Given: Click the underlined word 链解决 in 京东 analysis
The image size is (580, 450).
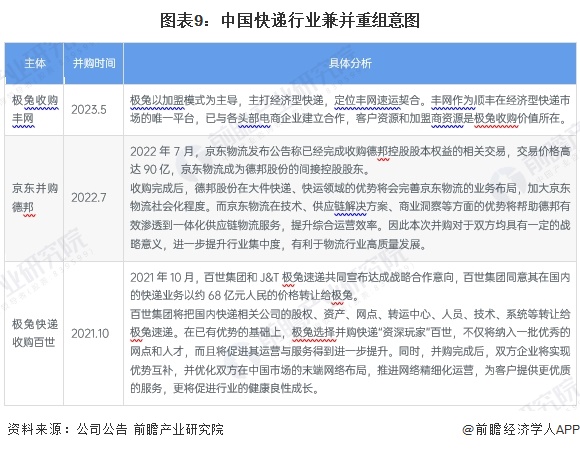Looking at the screenshot, I should coord(350,207).
